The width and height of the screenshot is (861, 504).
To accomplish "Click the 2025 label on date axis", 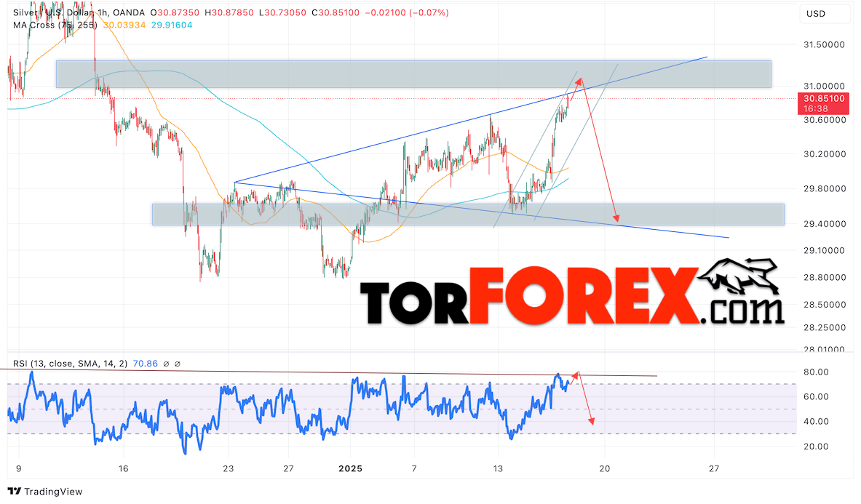I will tap(353, 468).
